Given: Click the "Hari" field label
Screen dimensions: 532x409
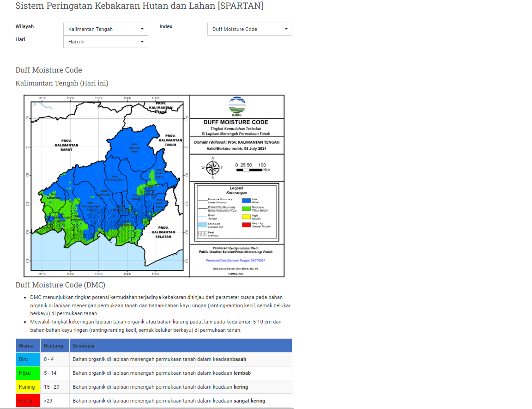Looking at the screenshot, I should point(20,39).
